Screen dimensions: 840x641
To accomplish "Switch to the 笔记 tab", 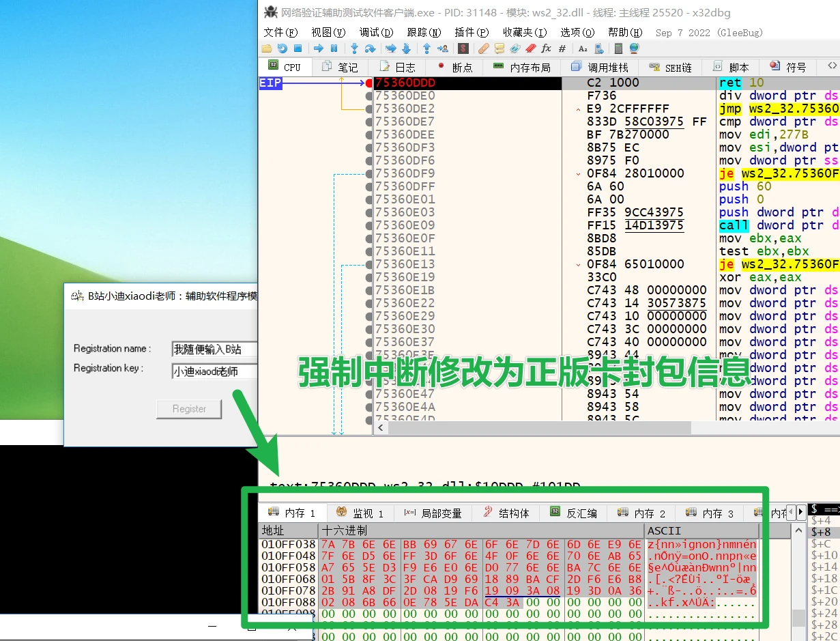I will coord(340,67).
